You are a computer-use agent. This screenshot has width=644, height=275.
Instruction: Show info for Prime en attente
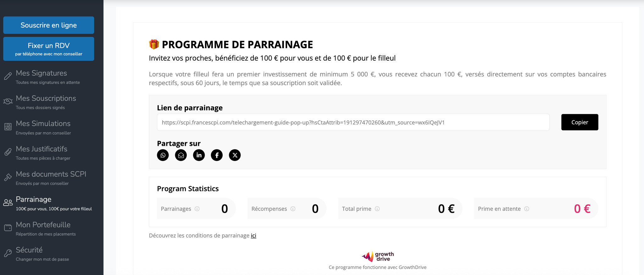[x=527, y=209]
